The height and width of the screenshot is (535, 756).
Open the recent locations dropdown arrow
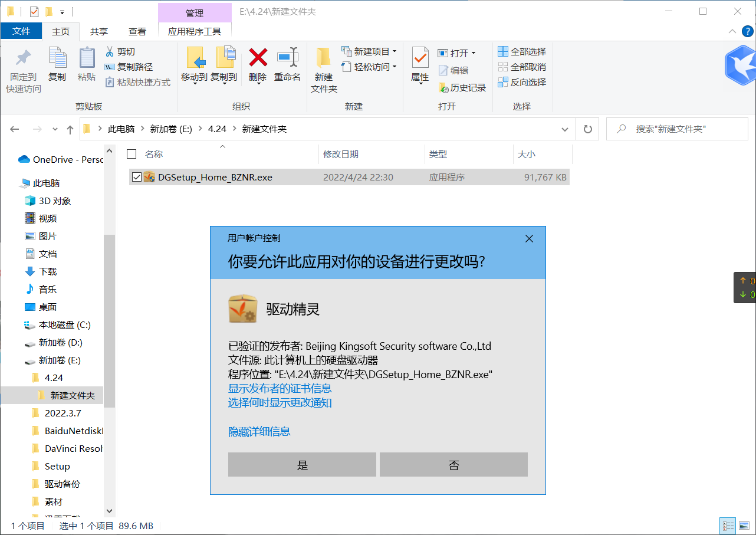tap(55, 129)
